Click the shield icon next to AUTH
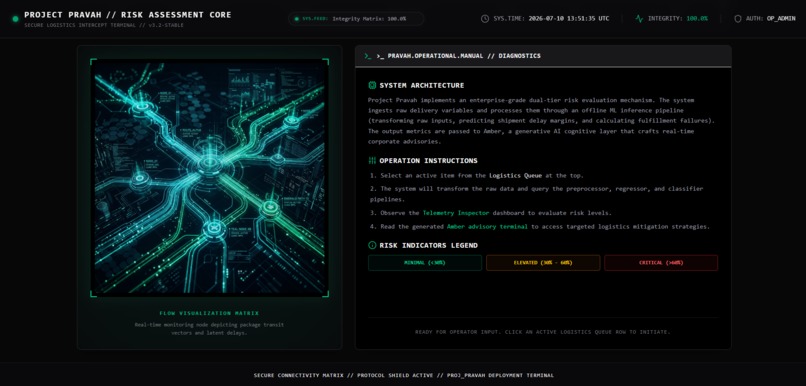 [738, 19]
